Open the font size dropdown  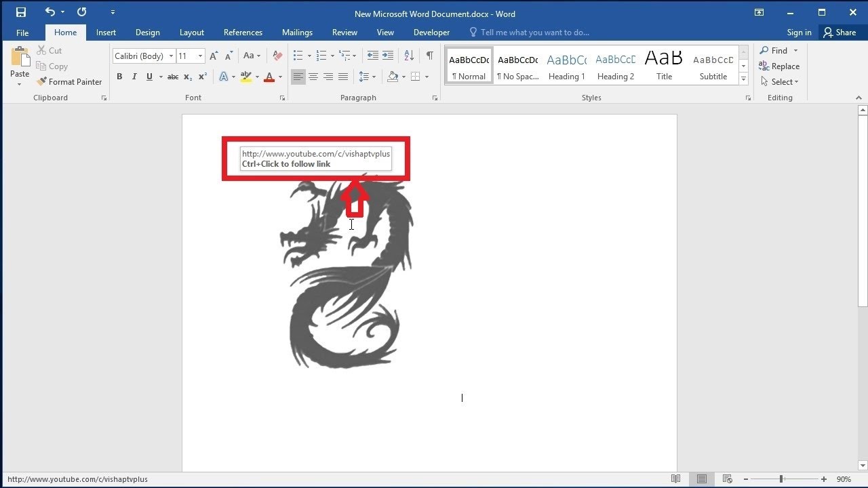[200, 56]
